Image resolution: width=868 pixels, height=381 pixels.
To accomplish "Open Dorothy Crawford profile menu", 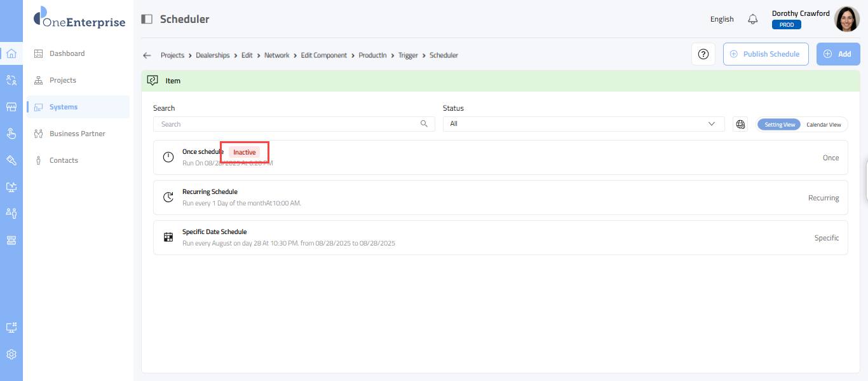I will (x=846, y=19).
